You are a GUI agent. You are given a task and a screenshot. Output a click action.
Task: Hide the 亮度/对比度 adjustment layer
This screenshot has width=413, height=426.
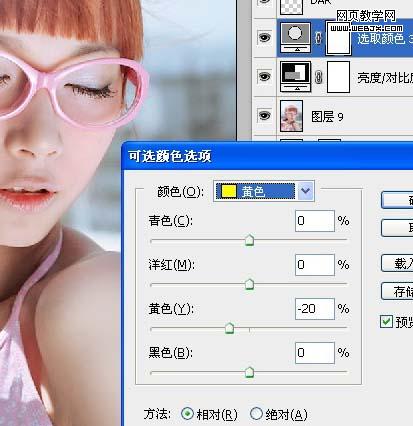coord(264,77)
